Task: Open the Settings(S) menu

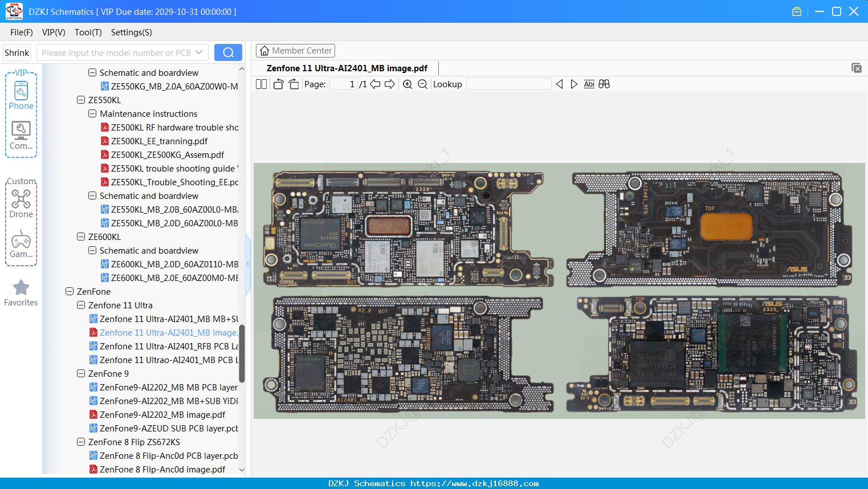Action: (x=132, y=32)
